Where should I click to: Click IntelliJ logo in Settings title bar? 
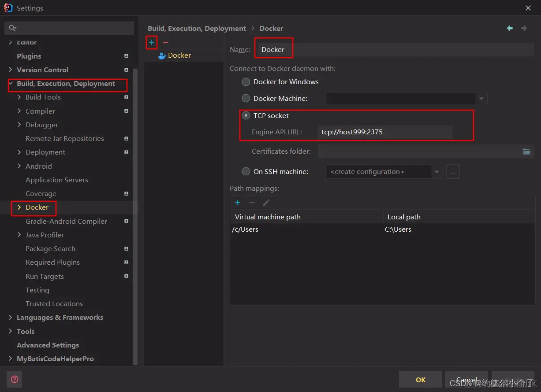(x=8, y=8)
